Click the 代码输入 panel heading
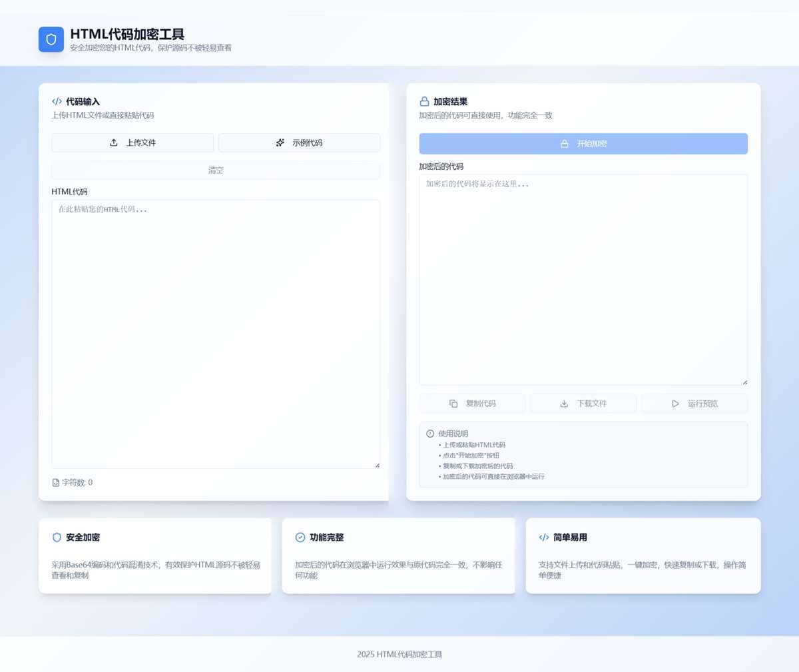The height and width of the screenshot is (672, 799). click(x=83, y=102)
